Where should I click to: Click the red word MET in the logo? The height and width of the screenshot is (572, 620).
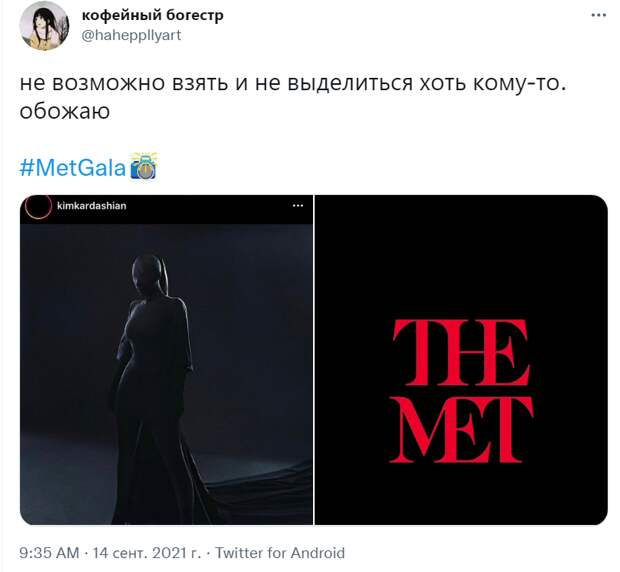tap(461, 430)
